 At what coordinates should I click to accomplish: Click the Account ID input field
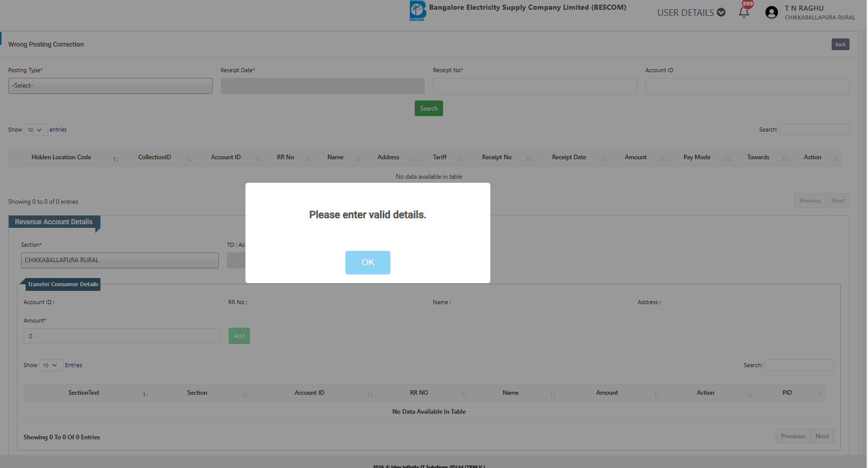(x=748, y=86)
